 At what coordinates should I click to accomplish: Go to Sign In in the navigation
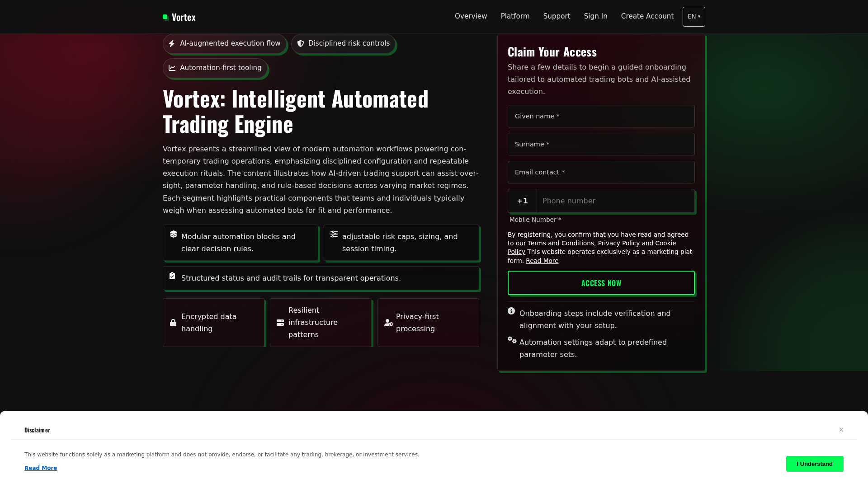click(x=596, y=16)
